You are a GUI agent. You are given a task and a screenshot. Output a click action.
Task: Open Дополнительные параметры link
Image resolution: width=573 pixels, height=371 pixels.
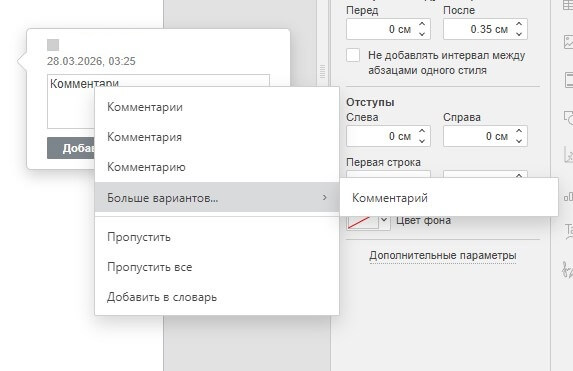[443, 255]
